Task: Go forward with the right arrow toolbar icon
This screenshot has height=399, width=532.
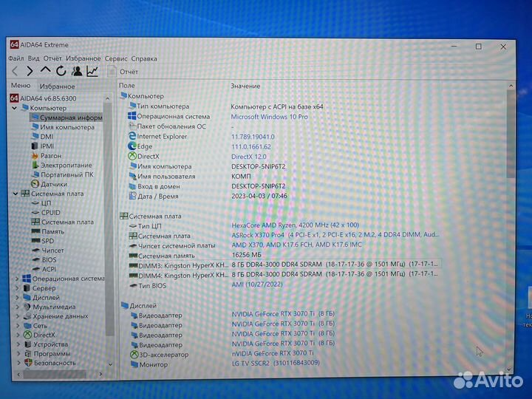Action: pyautogui.click(x=30, y=71)
